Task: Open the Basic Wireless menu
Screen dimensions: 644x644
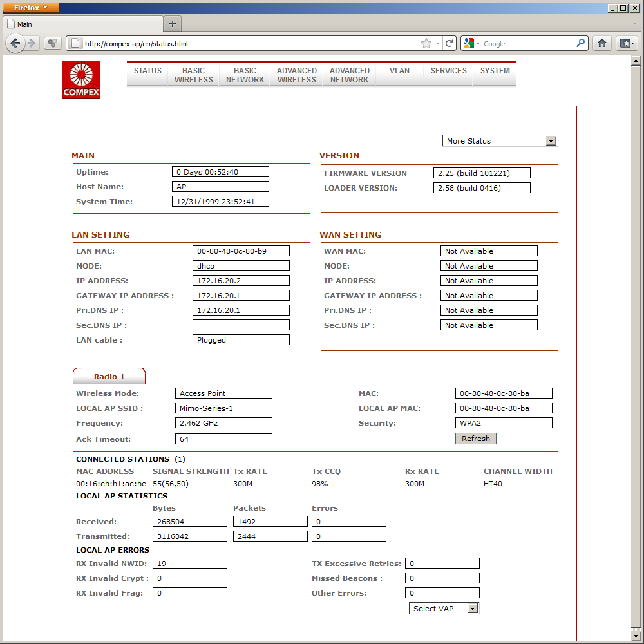Action: tap(193, 75)
